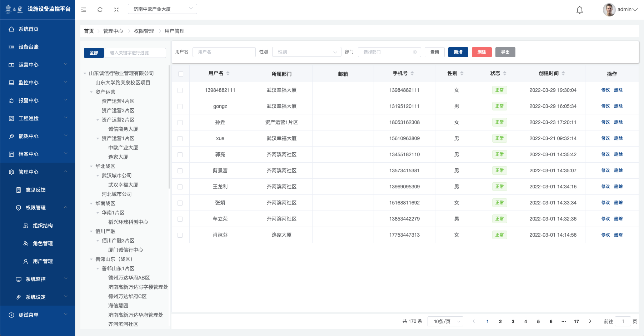This screenshot has height=336, width=644.
Task: Check the select-all checkbox in table header
Action: (x=180, y=74)
